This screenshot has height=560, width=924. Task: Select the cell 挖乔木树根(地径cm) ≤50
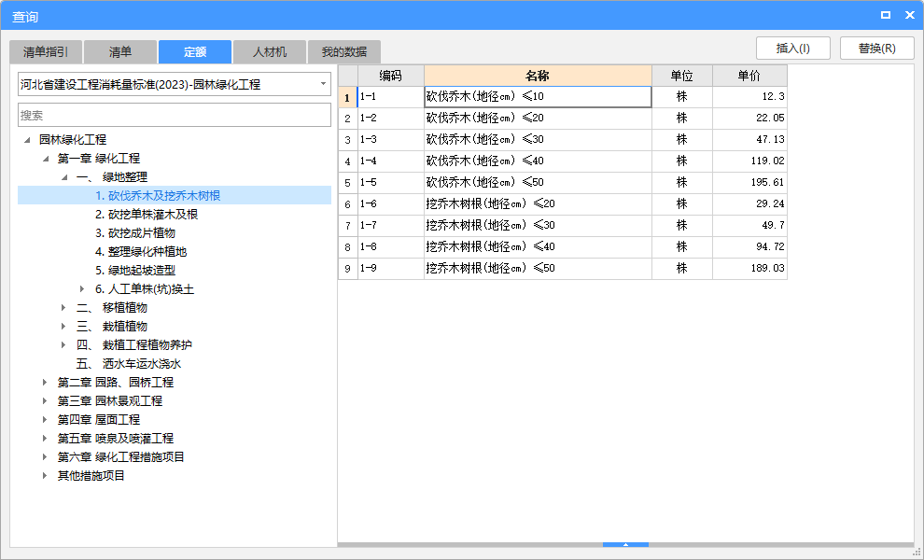(538, 268)
